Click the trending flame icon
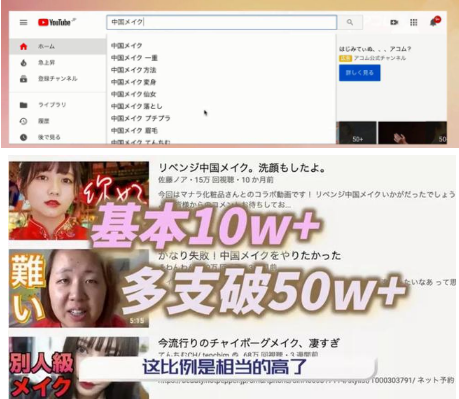 (x=23, y=63)
